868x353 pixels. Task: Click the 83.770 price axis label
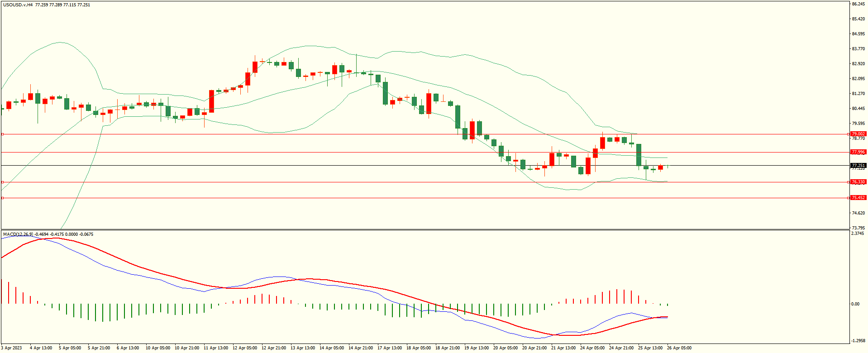tap(858, 49)
